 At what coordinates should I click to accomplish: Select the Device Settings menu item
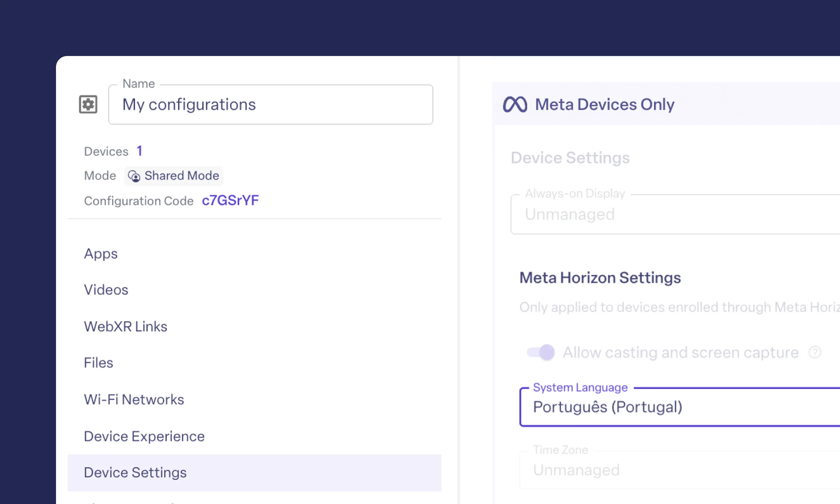tap(254, 473)
